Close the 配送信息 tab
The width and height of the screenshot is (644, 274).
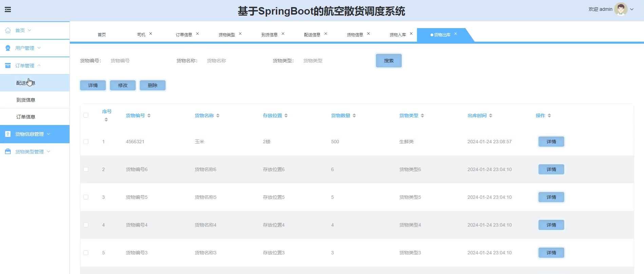pos(326,34)
